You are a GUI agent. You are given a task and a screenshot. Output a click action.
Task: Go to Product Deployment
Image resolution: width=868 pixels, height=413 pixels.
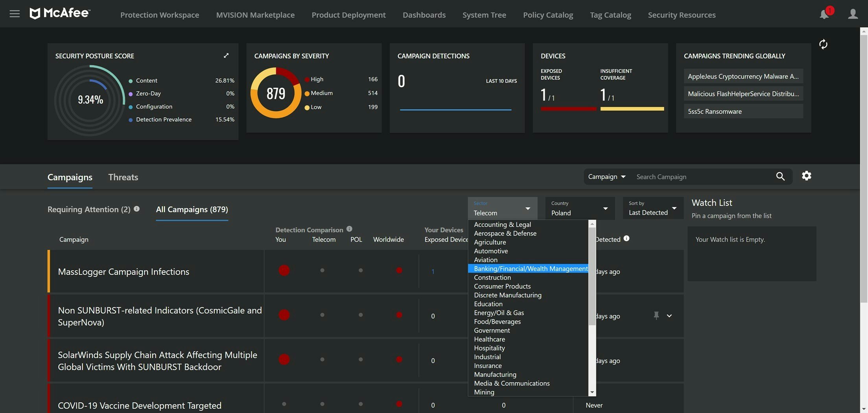348,15
